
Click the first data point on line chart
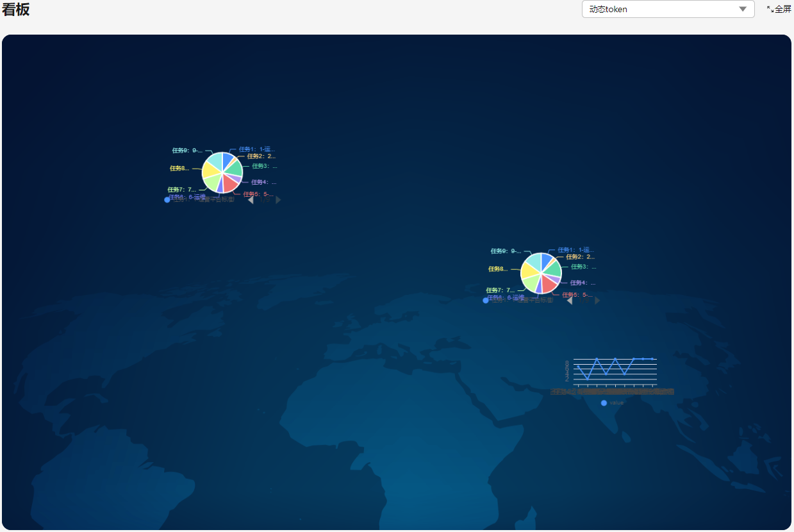[x=578, y=367]
